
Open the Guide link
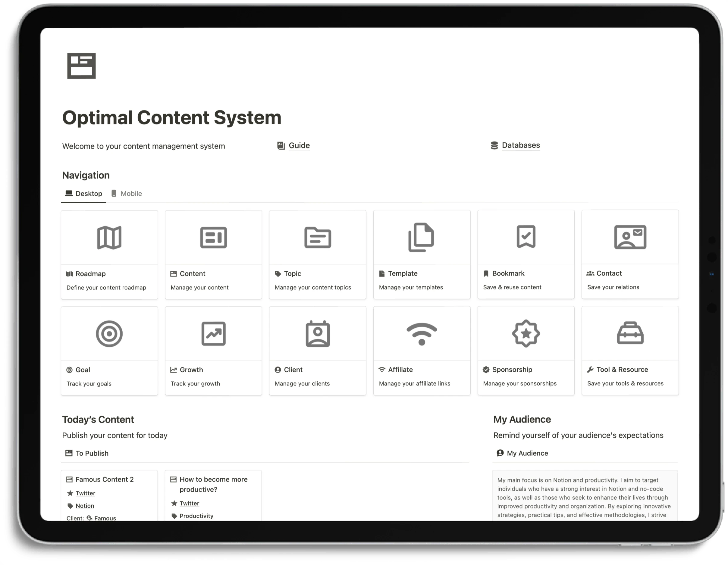point(298,145)
